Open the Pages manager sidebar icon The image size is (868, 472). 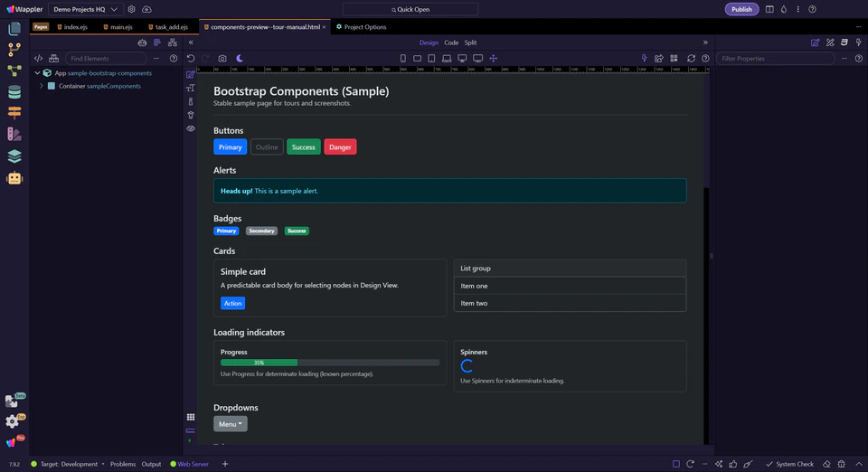[14, 28]
